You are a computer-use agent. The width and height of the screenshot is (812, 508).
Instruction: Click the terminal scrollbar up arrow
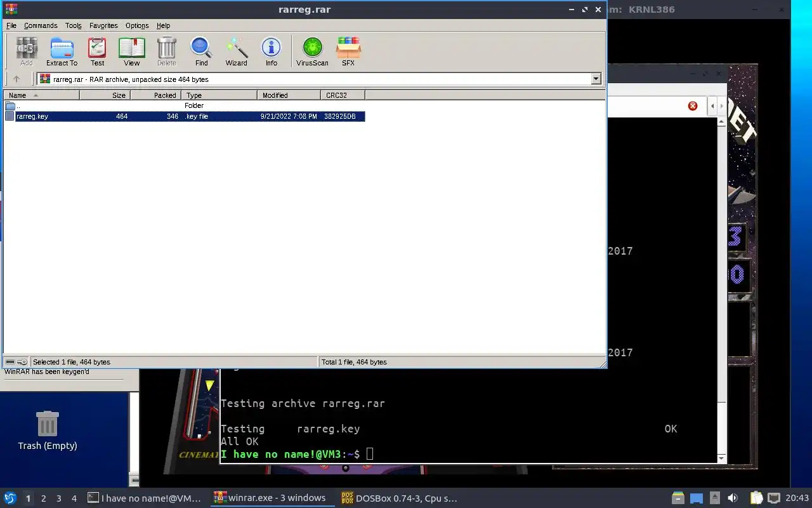click(721, 122)
